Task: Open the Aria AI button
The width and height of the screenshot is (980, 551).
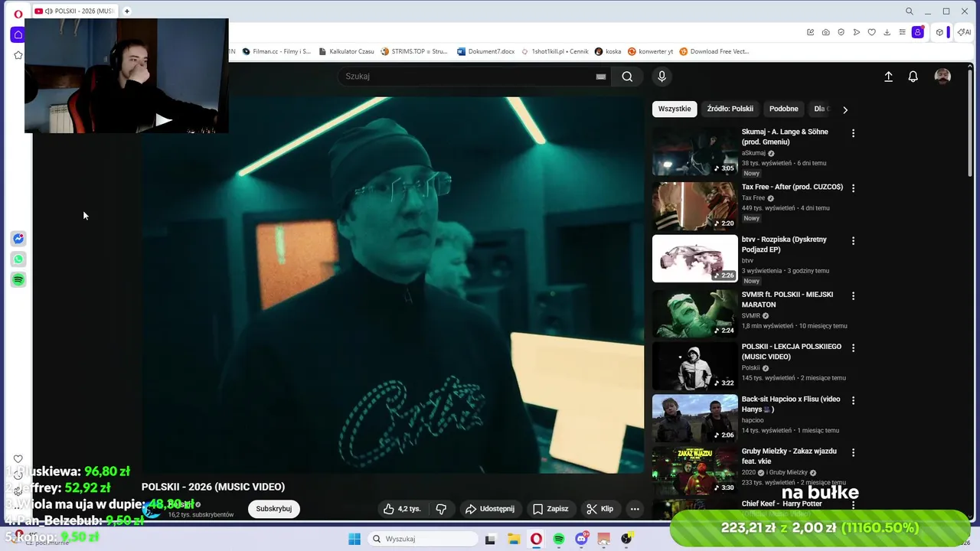Action: [x=965, y=32]
